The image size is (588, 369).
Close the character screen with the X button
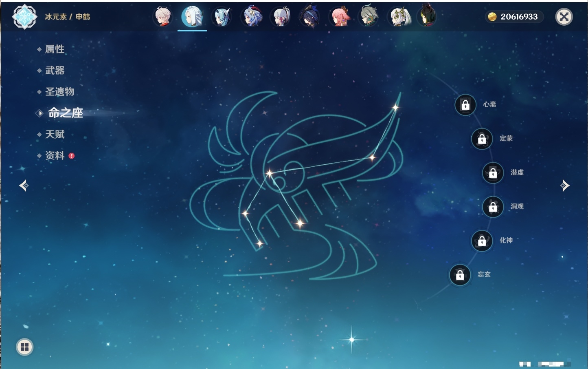pos(564,17)
